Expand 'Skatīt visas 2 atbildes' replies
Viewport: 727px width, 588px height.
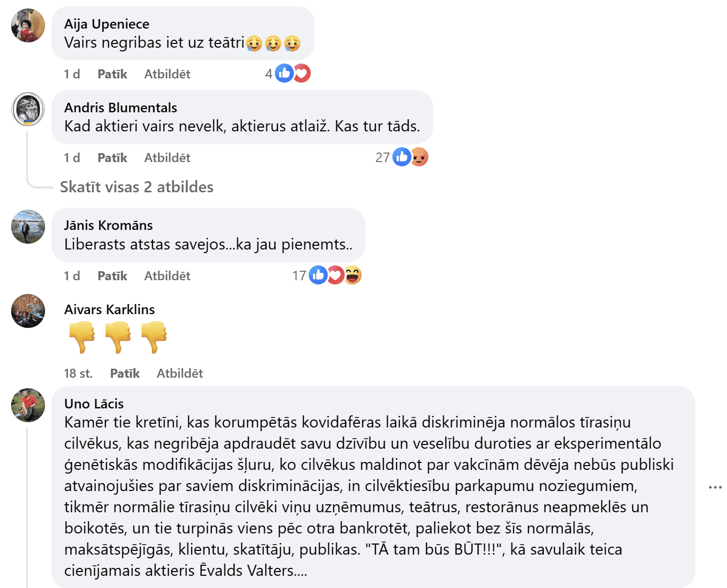[137, 187]
